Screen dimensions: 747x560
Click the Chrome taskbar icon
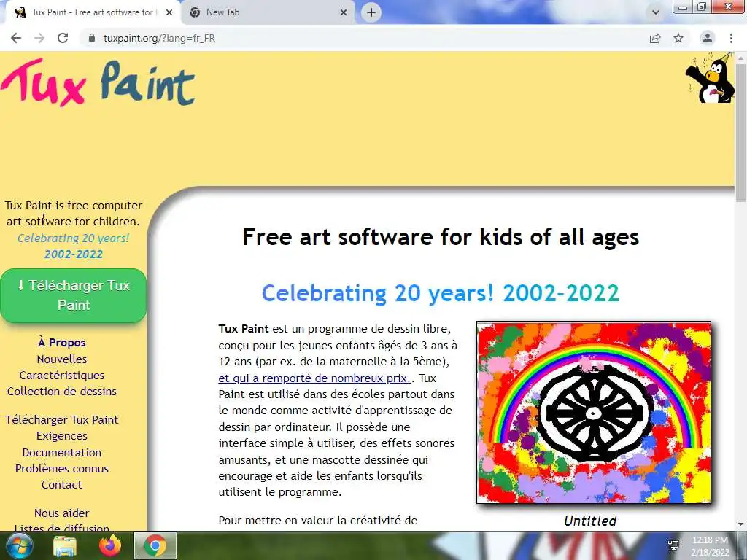155,545
